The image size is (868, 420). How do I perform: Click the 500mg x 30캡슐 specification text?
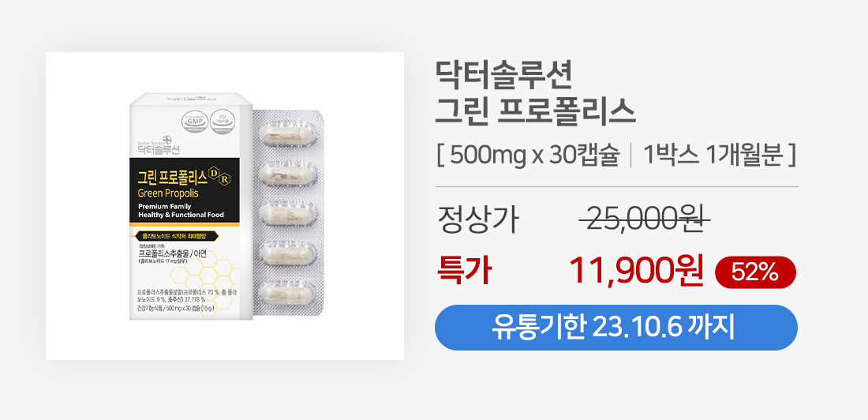pyautogui.click(x=535, y=156)
